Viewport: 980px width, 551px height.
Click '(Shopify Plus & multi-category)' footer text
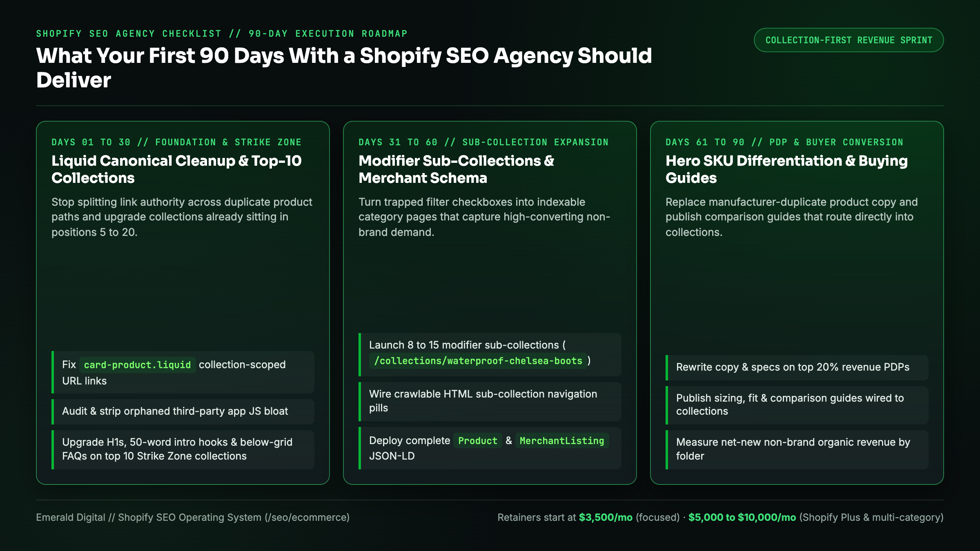(x=871, y=517)
